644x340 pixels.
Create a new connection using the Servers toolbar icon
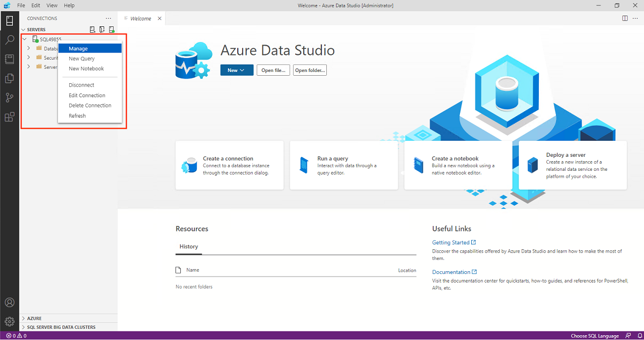92,30
